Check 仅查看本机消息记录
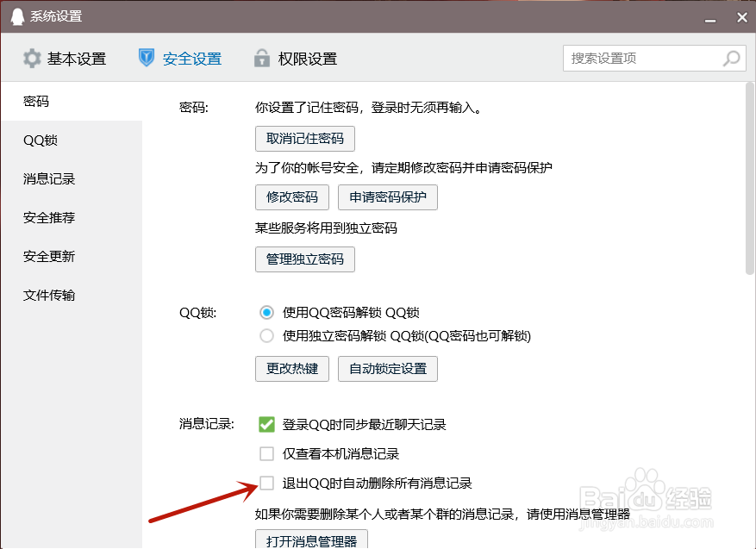 tap(267, 453)
